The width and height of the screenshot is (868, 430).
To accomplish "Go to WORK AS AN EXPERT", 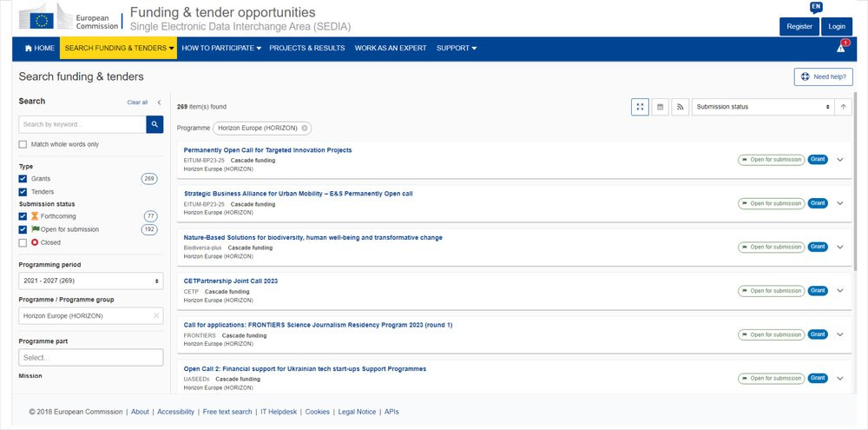I will 391,48.
